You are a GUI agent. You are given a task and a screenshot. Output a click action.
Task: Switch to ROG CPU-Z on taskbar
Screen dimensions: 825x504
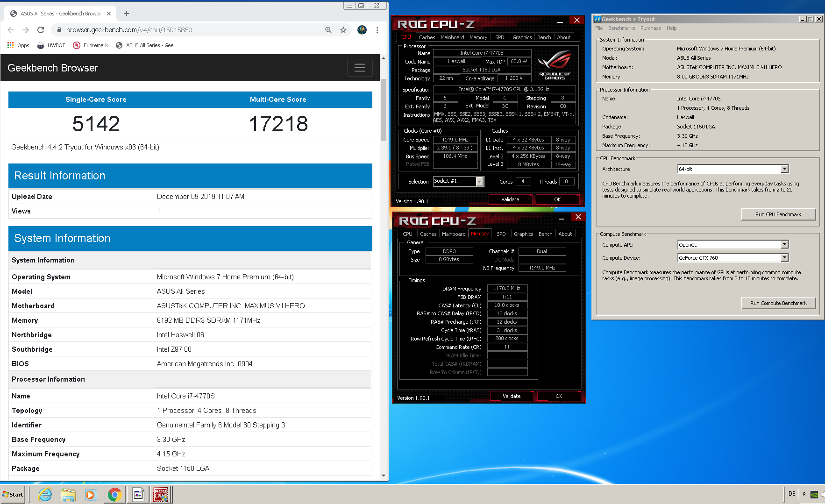[x=161, y=495]
